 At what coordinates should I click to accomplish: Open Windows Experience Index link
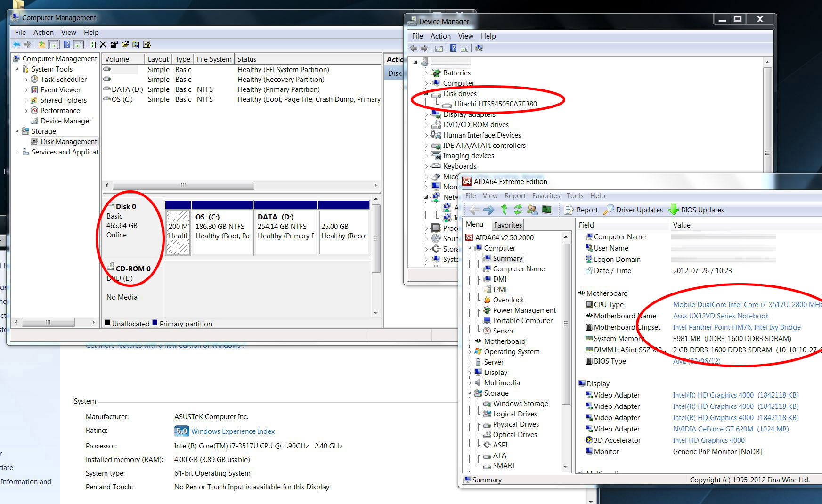pyautogui.click(x=233, y=431)
